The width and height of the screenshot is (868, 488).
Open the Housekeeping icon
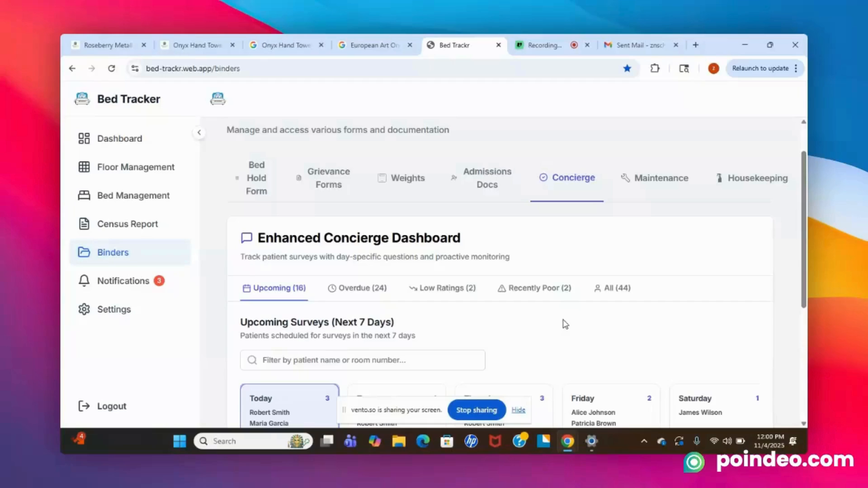pos(719,178)
